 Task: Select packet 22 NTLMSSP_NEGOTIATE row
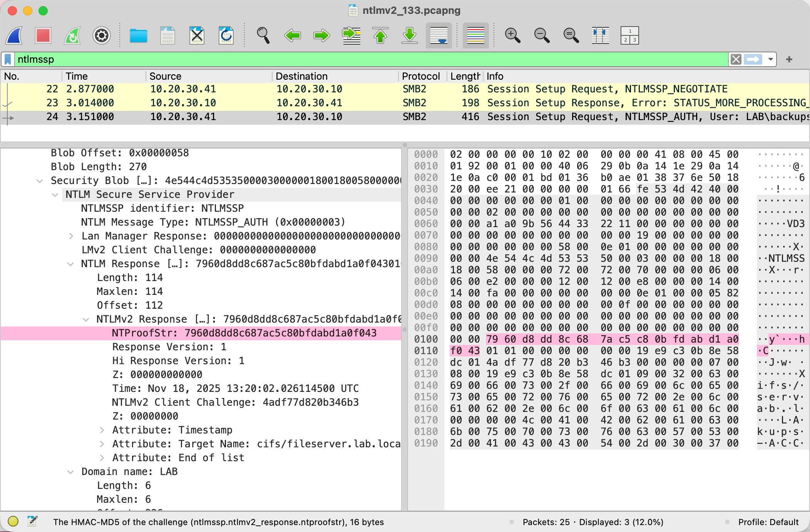click(405, 89)
